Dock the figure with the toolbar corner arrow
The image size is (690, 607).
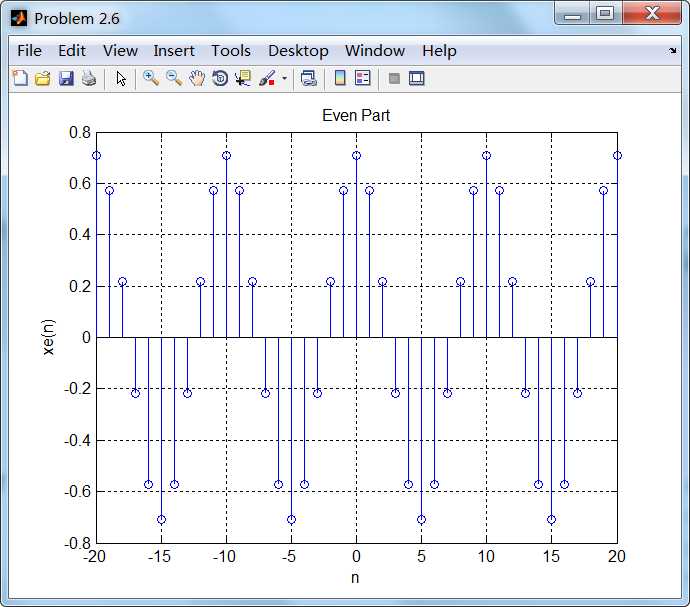[672, 51]
